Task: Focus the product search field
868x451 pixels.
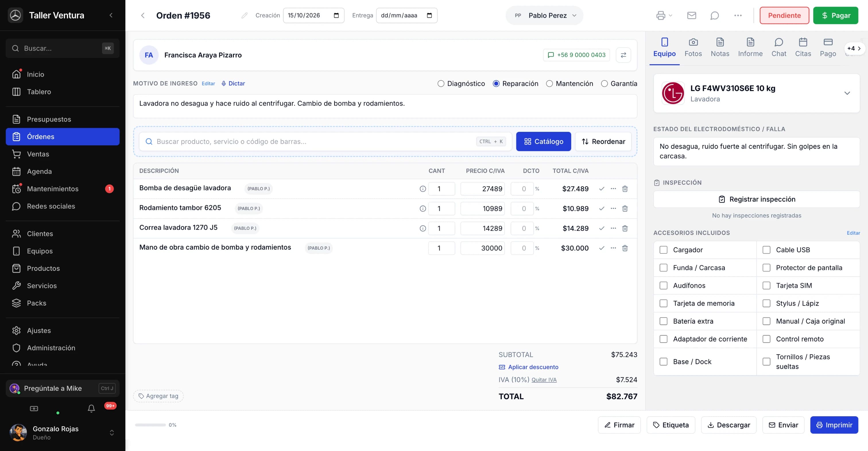Action: click(325, 142)
